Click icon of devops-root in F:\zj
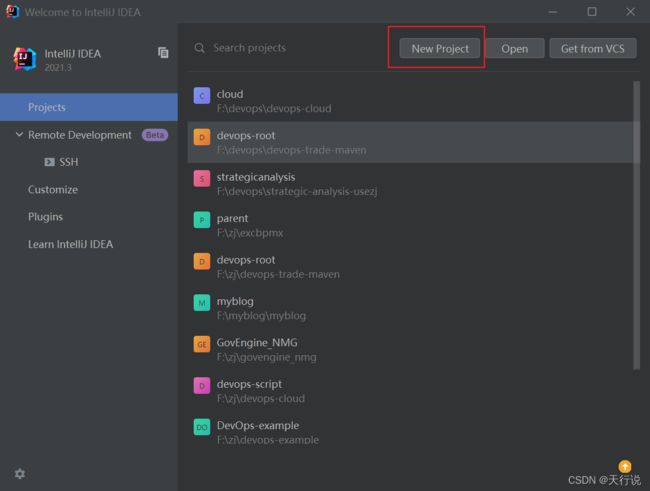Image resolution: width=650 pixels, height=491 pixels. pyautogui.click(x=202, y=261)
